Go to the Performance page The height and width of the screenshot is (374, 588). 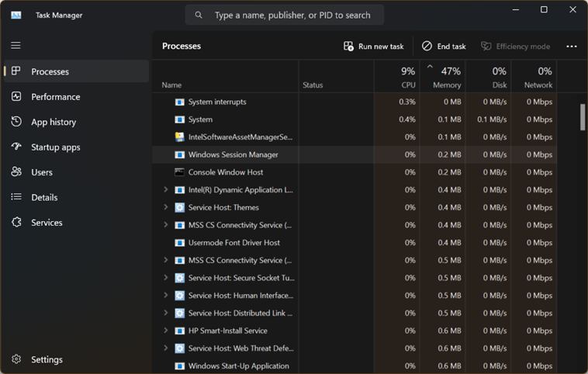pyautogui.click(x=77, y=96)
